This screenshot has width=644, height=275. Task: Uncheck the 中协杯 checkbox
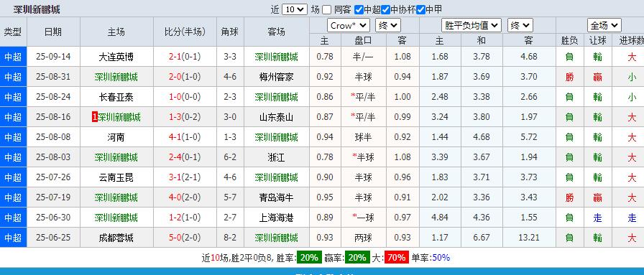(x=385, y=9)
